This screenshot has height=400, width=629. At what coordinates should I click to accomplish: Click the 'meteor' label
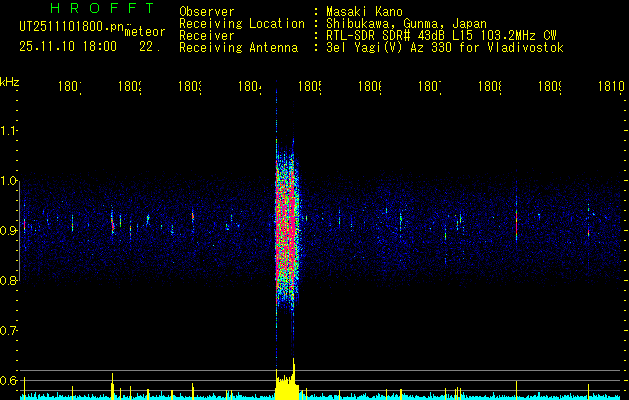coord(145,32)
